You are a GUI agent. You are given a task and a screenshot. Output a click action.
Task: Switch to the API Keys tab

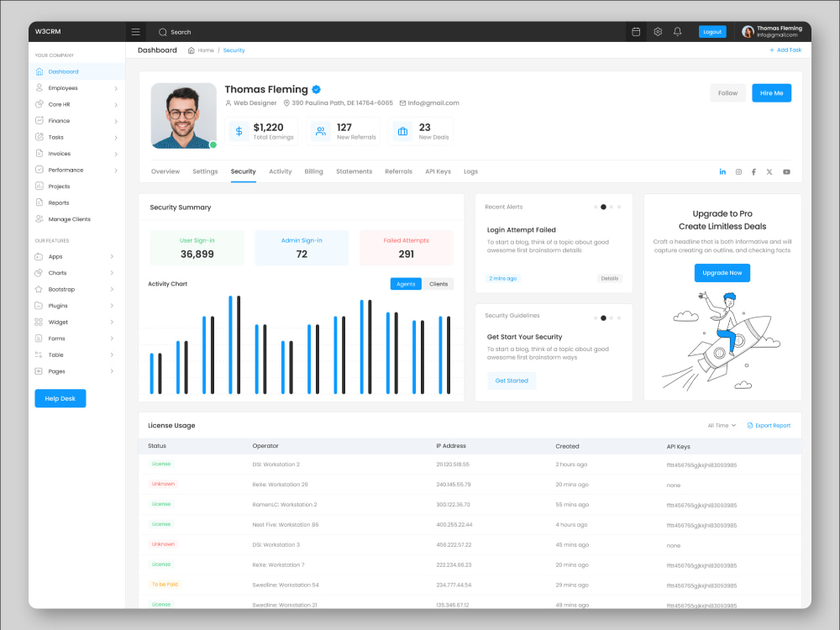(x=438, y=171)
